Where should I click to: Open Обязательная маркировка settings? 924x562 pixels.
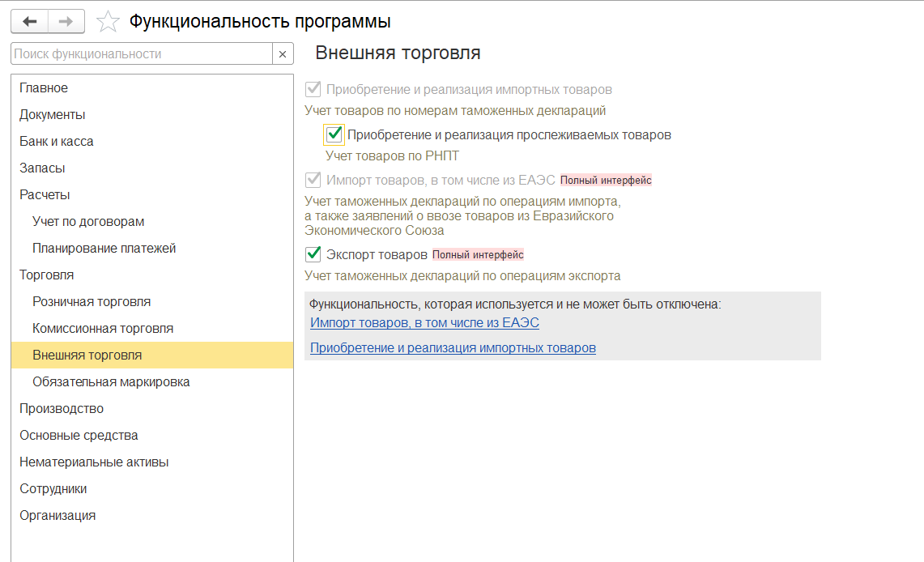click(x=111, y=382)
